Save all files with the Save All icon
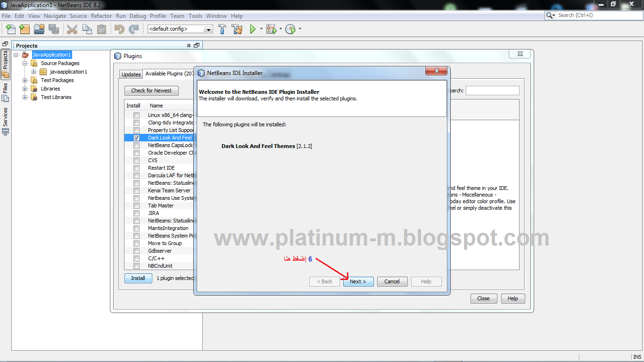This screenshot has height=362, width=644. 54,29
